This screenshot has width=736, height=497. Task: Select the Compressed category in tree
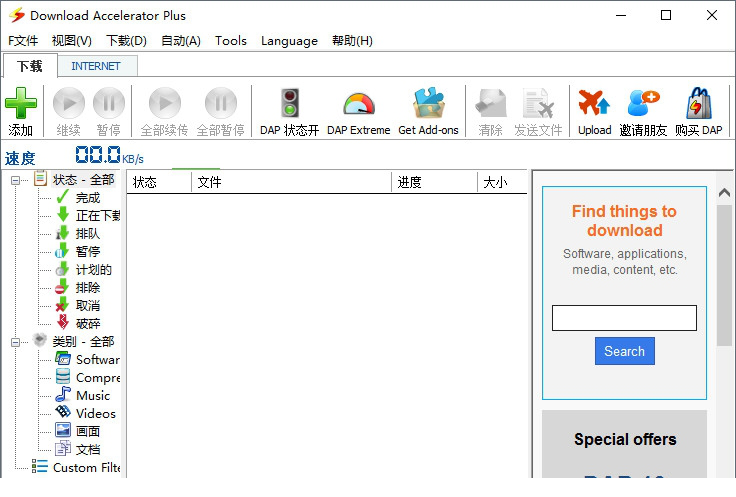98,378
